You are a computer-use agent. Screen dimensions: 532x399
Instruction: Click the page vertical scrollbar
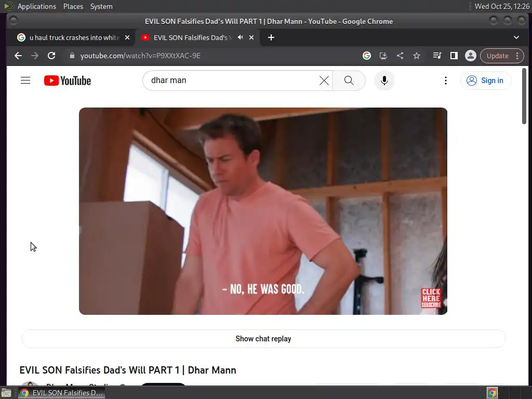pyautogui.click(x=524, y=96)
